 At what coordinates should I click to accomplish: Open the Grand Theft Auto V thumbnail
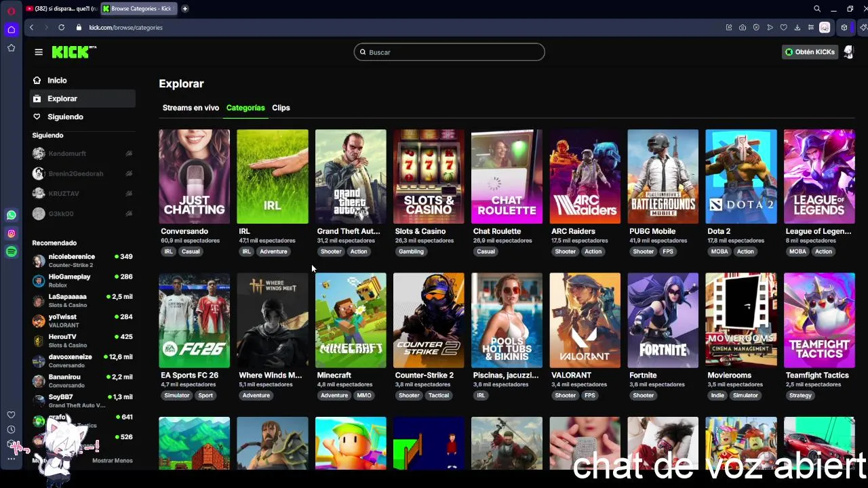(x=351, y=176)
